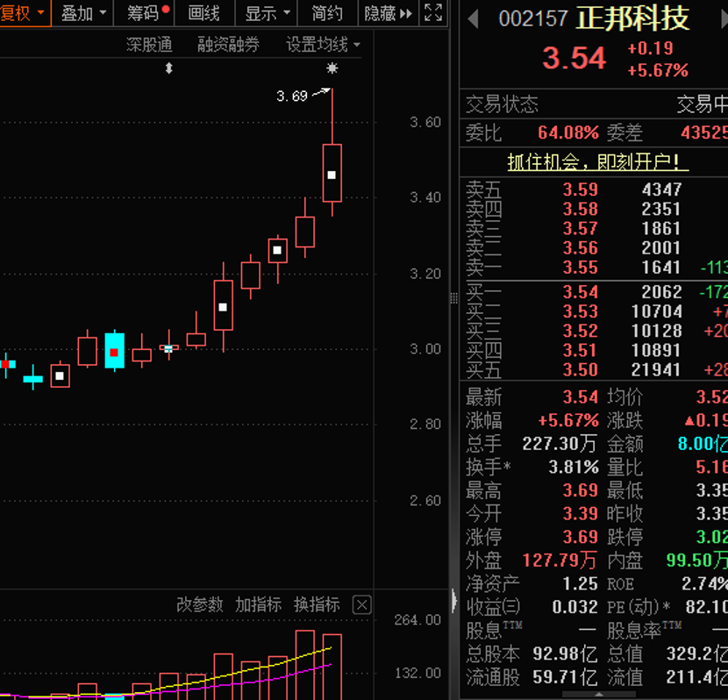Click the previous stock left arrow
The image size is (728, 700).
(473, 18)
